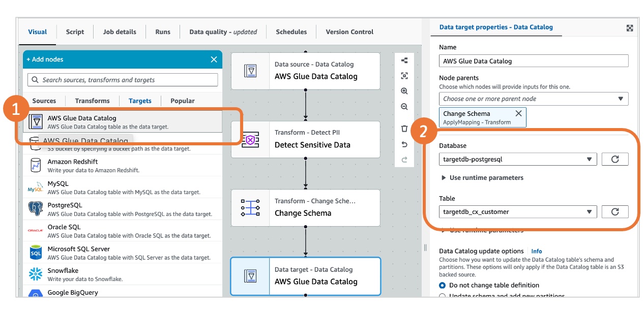The height and width of the screenshot is (310, 644).
Task: Open the Database dropdown targetdb-postgresql
Action: (517, 159)
